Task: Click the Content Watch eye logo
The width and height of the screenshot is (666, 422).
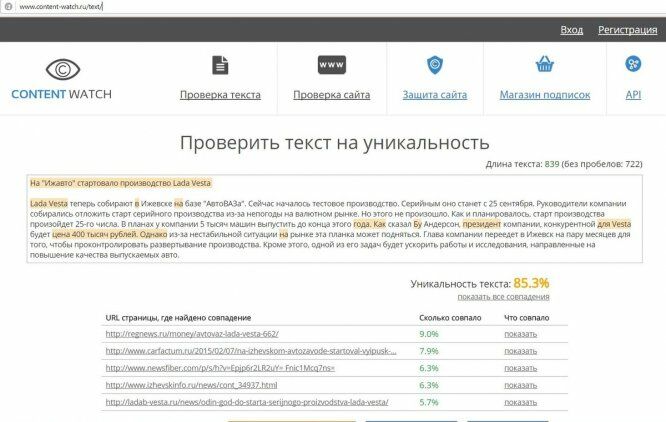Action: tap(63, 69)
